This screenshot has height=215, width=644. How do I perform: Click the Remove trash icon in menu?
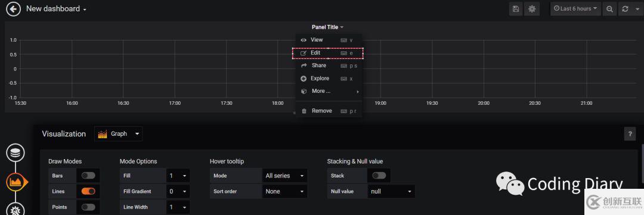coord(304,111)
